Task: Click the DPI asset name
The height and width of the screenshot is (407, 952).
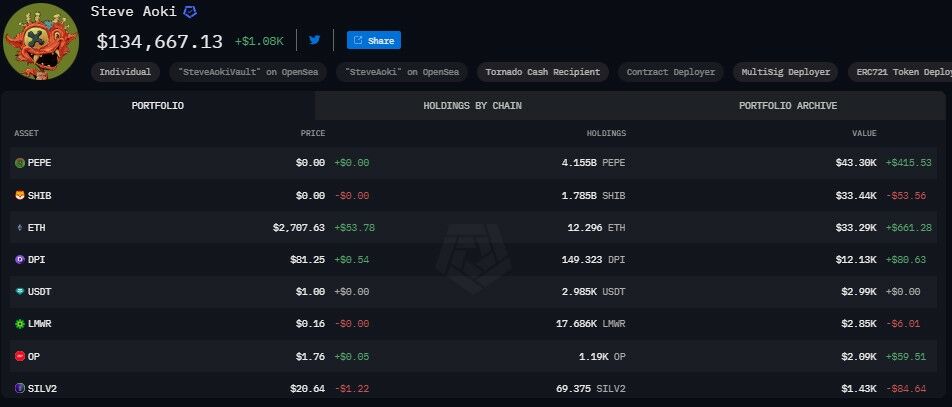Action: [x=36, y=259]
